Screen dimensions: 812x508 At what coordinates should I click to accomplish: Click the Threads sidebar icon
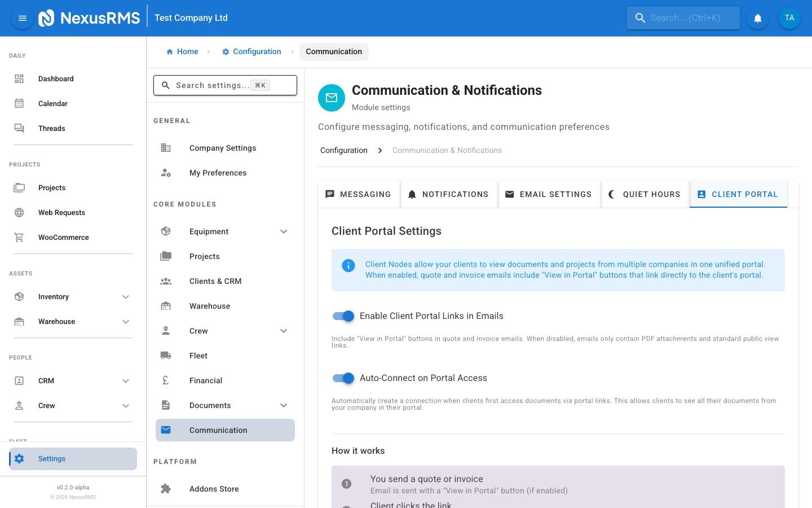click(19, 128)
